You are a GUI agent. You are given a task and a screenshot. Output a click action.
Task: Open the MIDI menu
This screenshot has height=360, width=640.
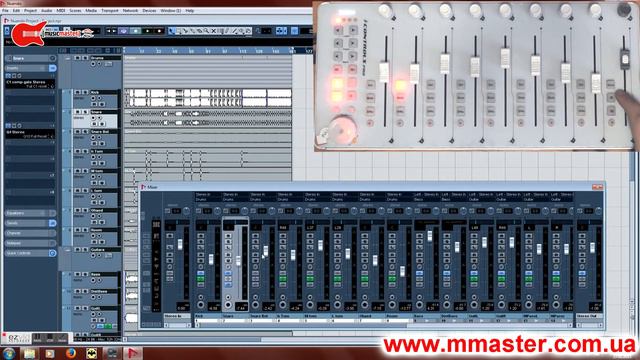[61, 11]
